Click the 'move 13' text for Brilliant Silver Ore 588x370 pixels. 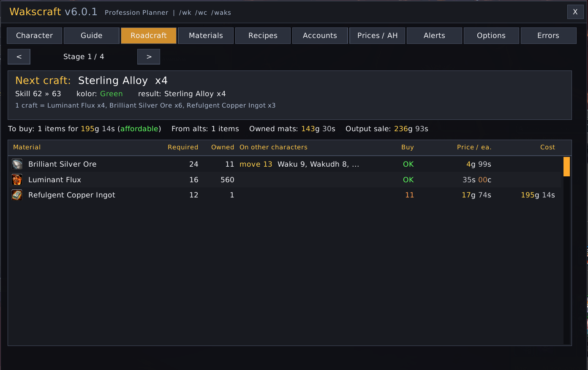[x=256, y=164]
